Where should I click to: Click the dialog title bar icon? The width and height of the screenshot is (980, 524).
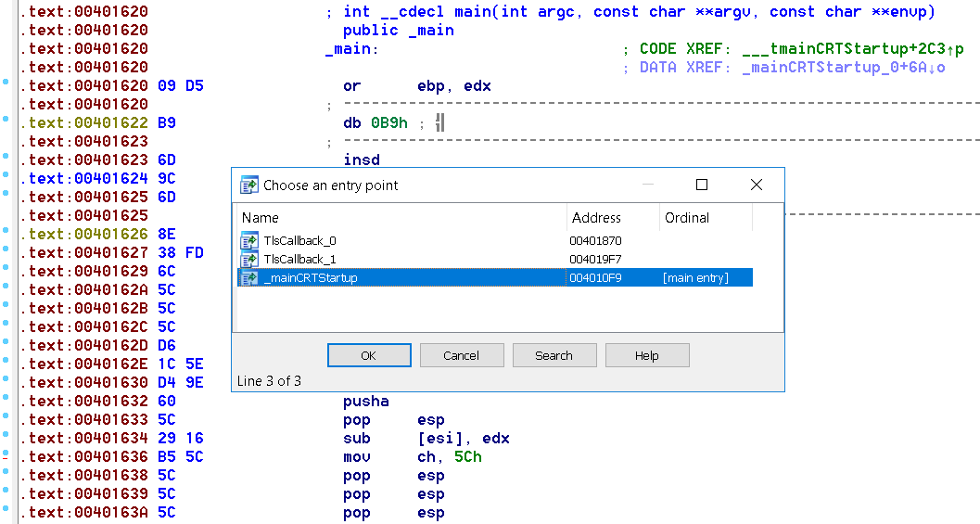click(248, 185)
